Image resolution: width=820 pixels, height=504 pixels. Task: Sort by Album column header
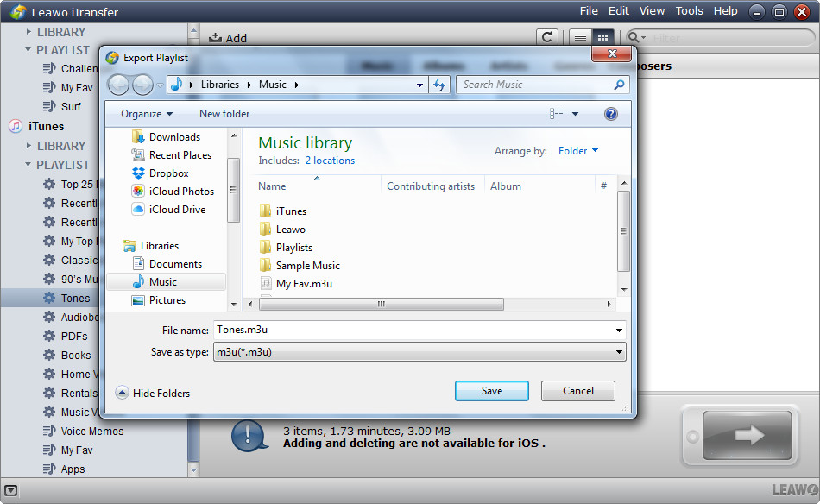pyautogui.click(x=505, y=186)
